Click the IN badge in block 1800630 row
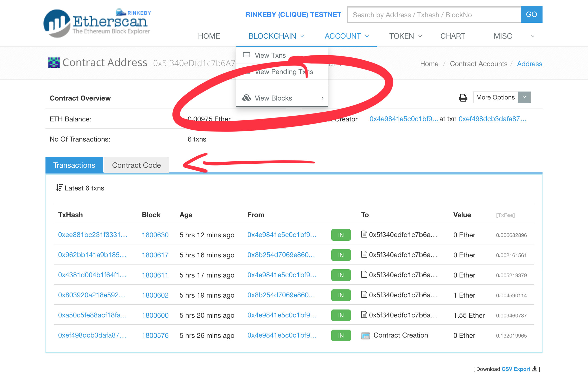Image resolution: width=588 pixels, height=387 pixels. (341, 235)
